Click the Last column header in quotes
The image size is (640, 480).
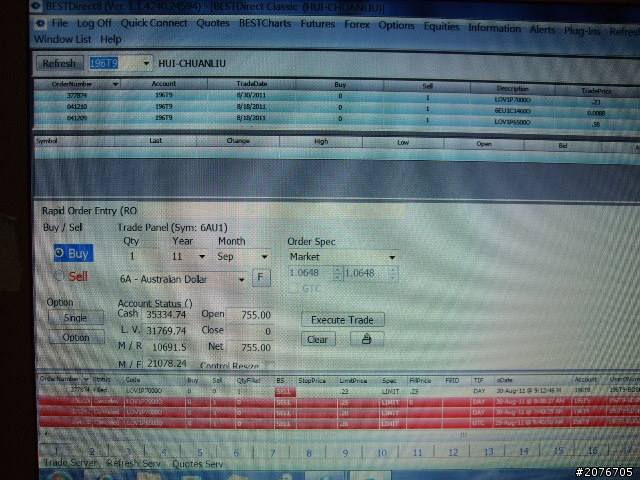point(156,140)
